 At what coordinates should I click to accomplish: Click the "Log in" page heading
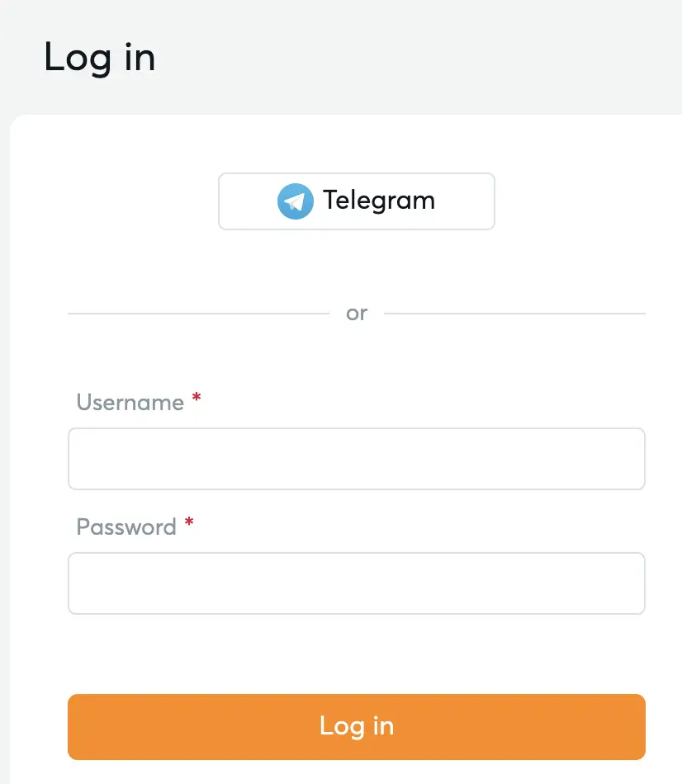coord(99,58)
